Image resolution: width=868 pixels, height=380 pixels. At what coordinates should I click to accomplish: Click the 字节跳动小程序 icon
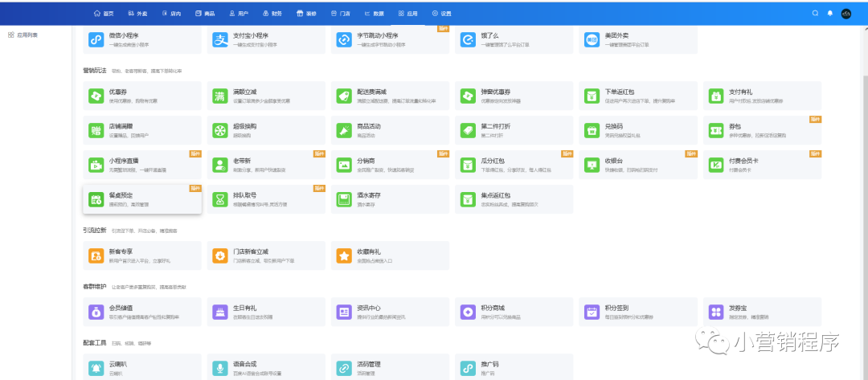344,40
